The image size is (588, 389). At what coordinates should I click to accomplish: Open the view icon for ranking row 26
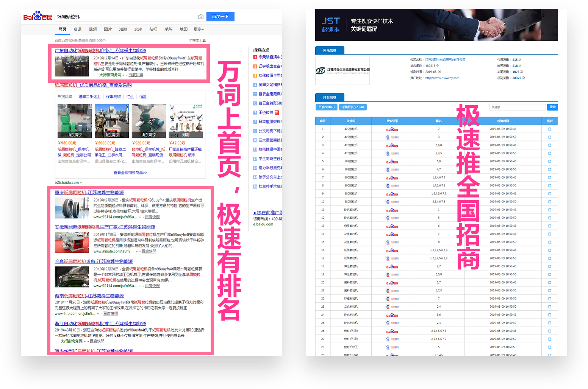(550, 331)
